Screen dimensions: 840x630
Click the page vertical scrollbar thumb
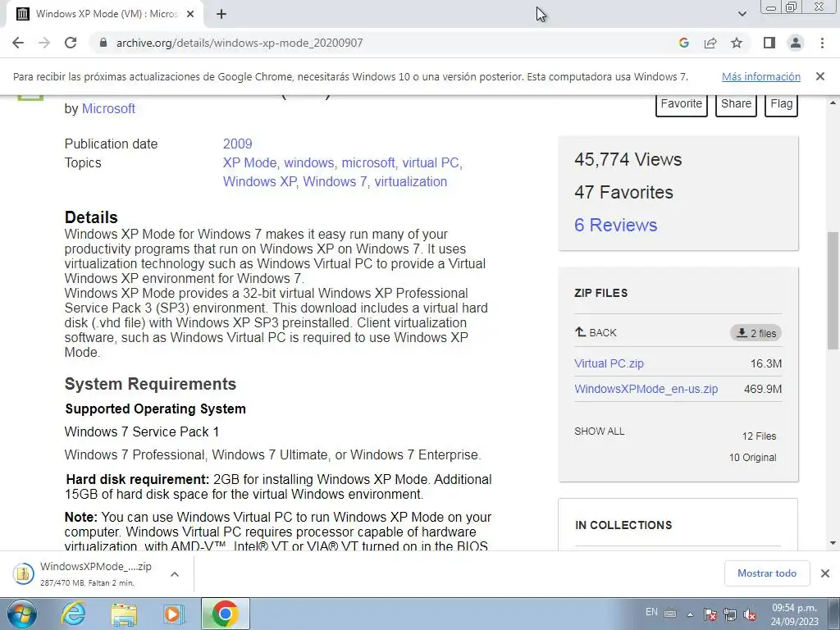point(833,290)
